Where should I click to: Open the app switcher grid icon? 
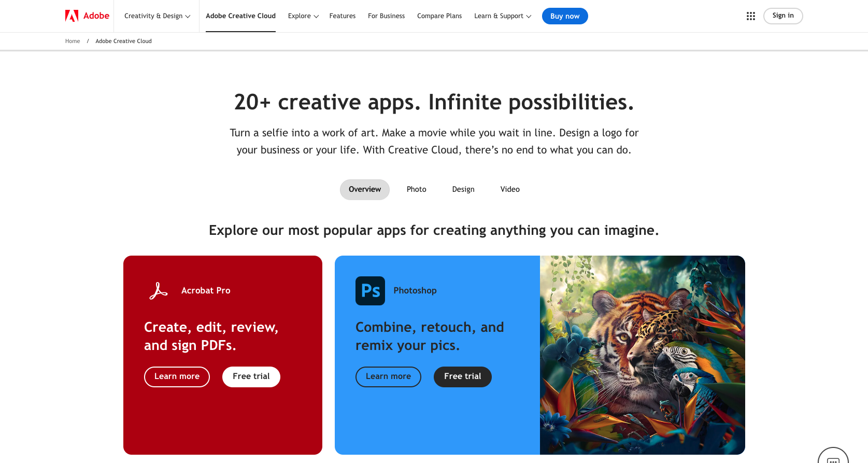click(750, 16)
